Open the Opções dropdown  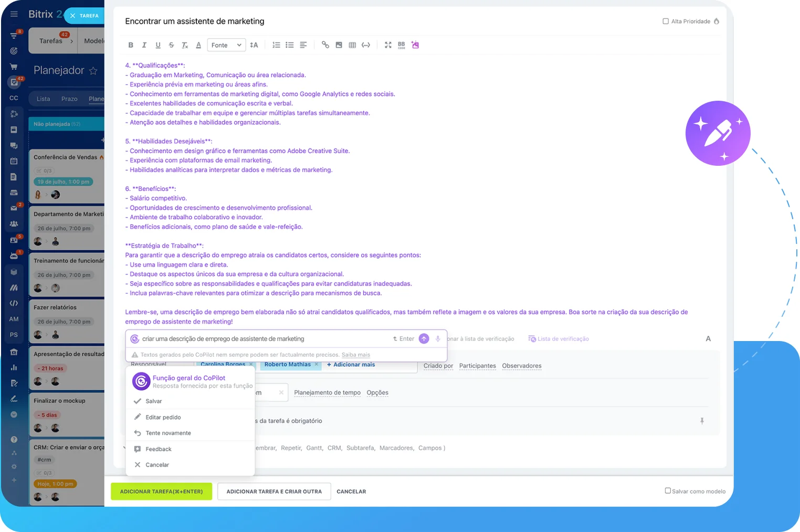click(x=377, y=392)
